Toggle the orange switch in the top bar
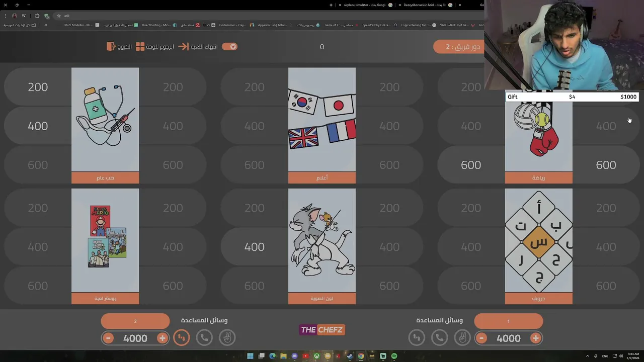The image size is (644, 362). click(x=229, y=46)
